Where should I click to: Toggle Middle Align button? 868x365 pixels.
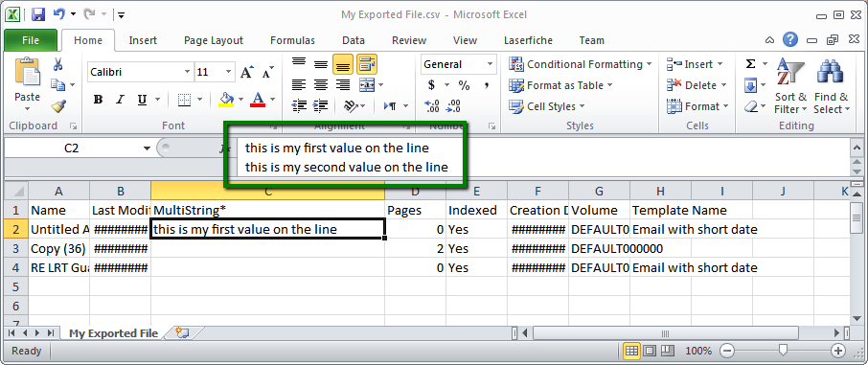point(321,64)
